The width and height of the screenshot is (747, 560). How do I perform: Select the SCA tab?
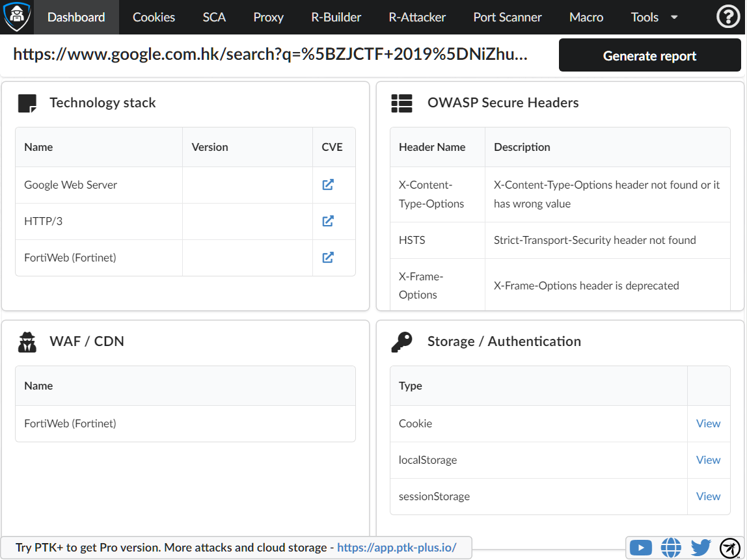coord(214,18)
